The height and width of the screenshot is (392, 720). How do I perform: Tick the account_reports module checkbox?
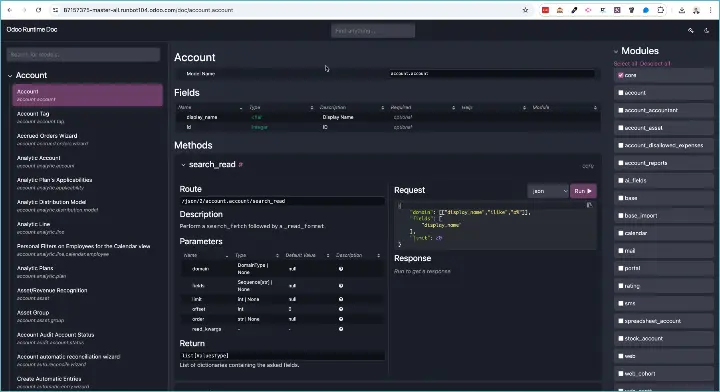click(621, 163)
